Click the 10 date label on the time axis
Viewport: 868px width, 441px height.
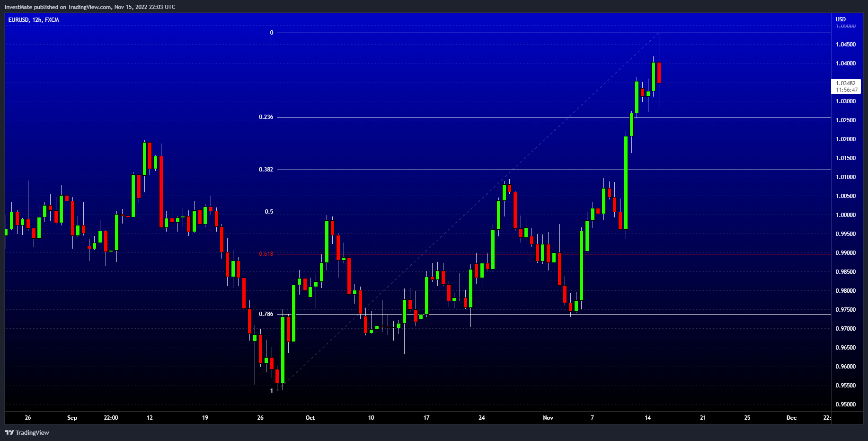[371, 418]
